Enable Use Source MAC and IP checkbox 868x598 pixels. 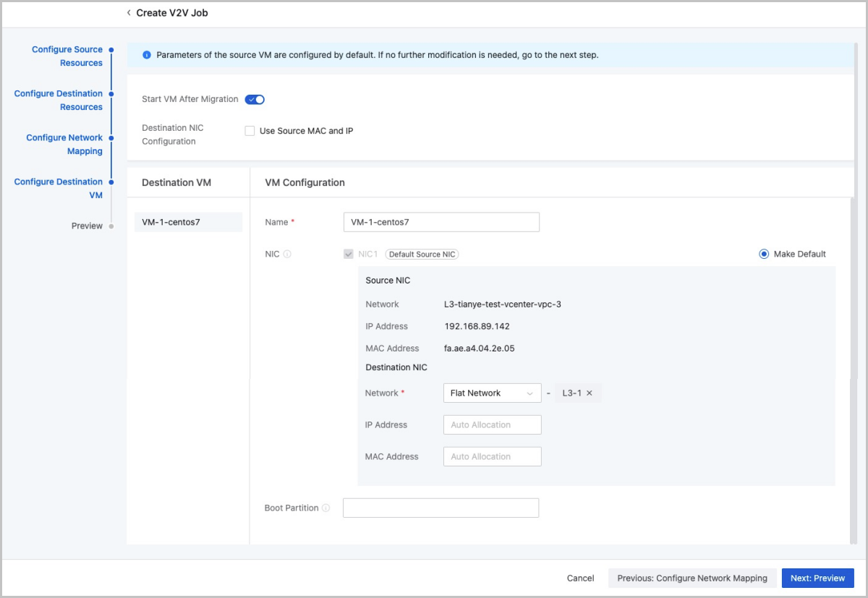point(250,131)
